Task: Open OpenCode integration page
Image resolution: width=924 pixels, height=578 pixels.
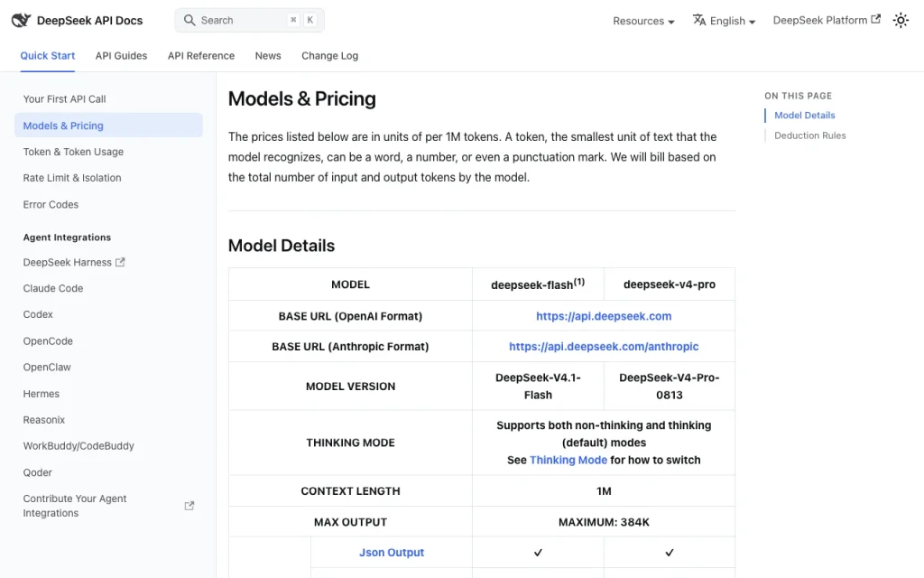Action: point(108,340)
